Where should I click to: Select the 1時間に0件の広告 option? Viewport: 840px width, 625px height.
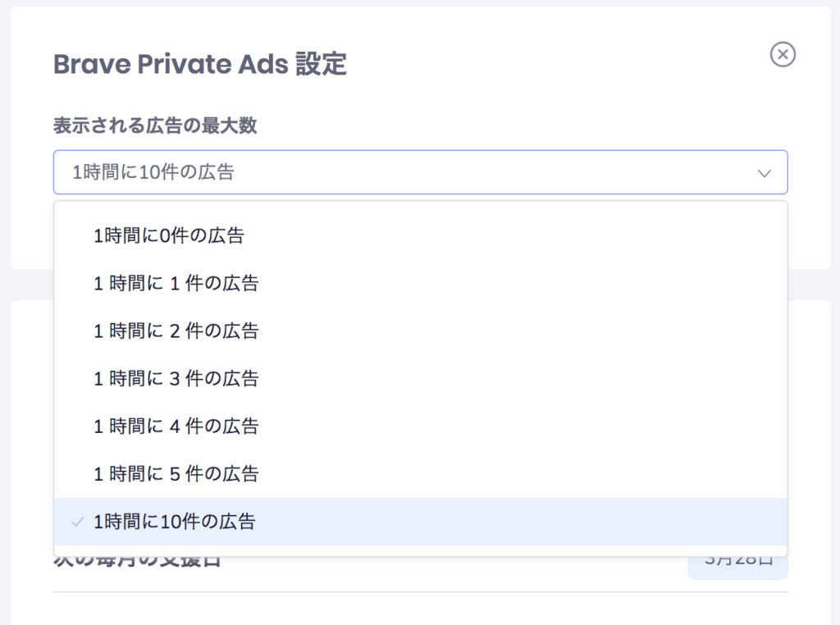coord(420,235)
